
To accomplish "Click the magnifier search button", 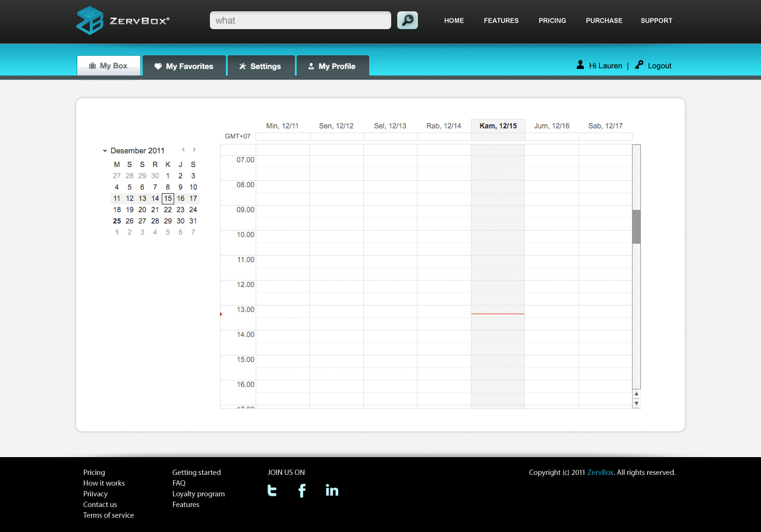I will (407, 20).
